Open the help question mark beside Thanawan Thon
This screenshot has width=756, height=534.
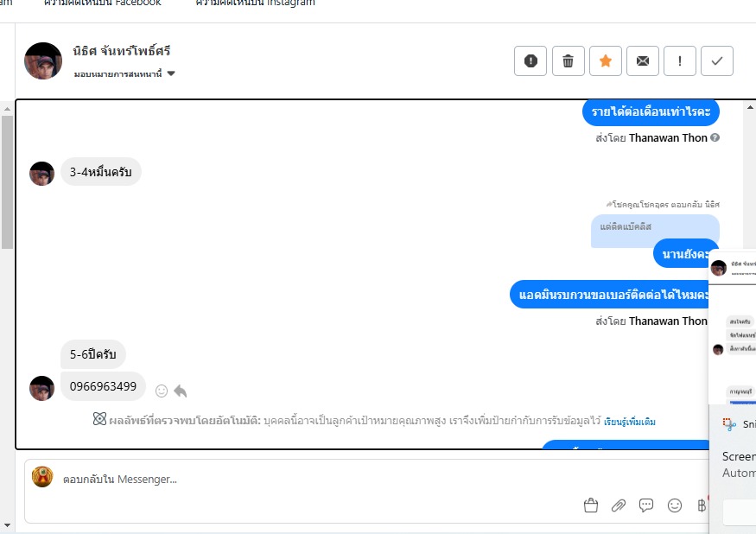pos(715,137)
